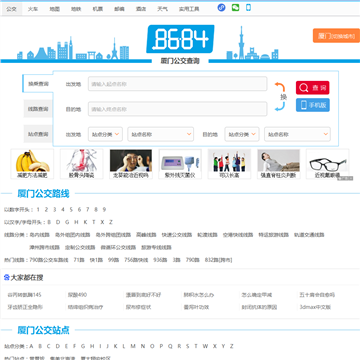Open the 轮渡线路 category link
360x360 pixels.
pos(207,235)
